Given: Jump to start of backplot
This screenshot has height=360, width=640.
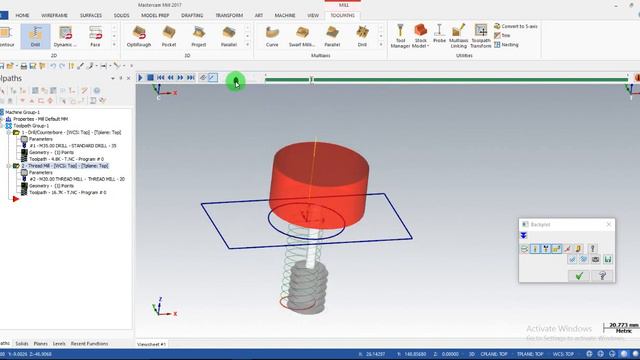Looking at the screenshot, I should (160, 78).
